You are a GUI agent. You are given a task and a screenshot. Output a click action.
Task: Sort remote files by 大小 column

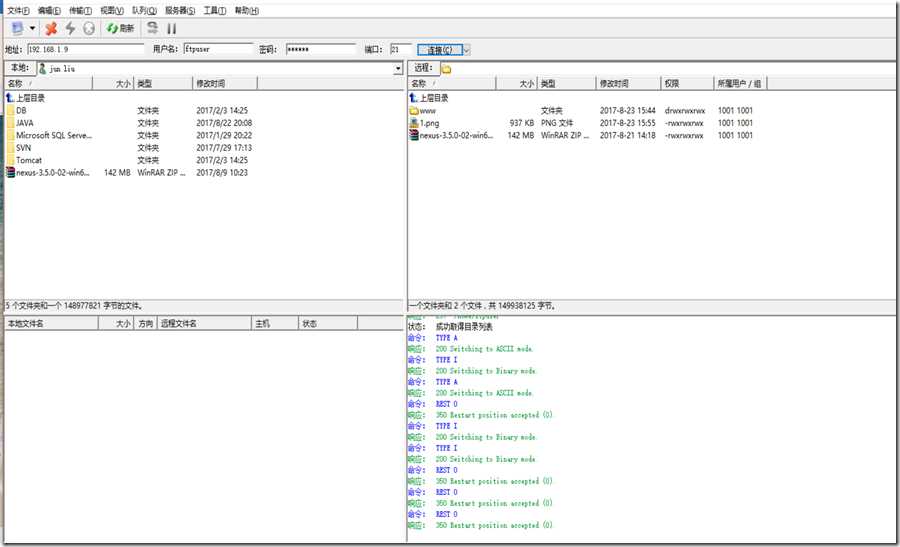(x=517, y=84)
